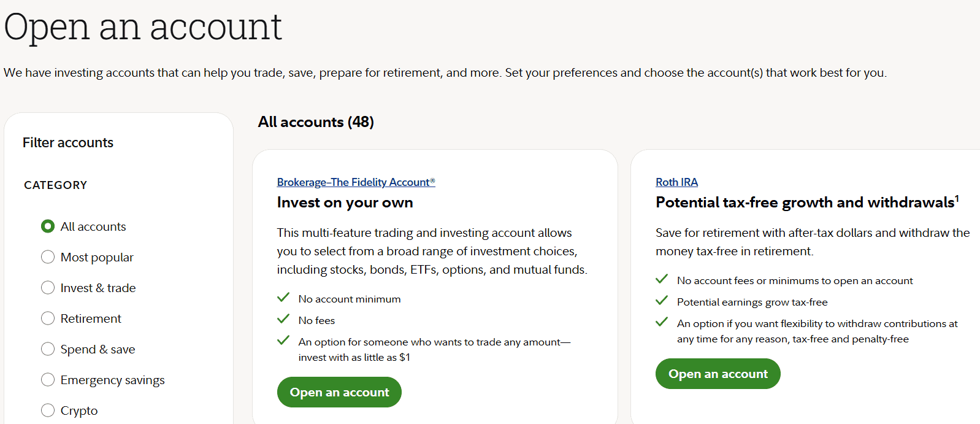
Task: Click "Open an account" under the Roth IRA card
Action: coord(718,373)
